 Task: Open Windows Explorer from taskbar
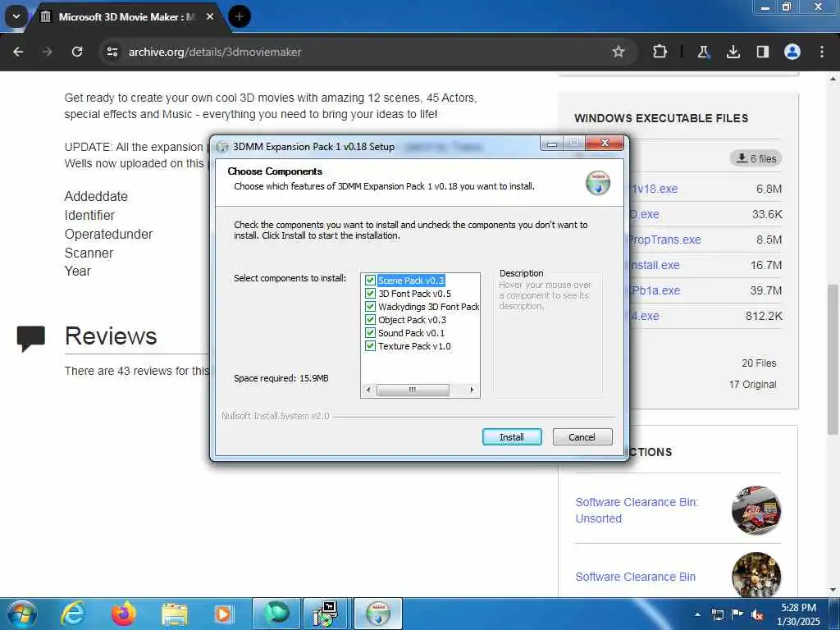(x=174, y=614)
